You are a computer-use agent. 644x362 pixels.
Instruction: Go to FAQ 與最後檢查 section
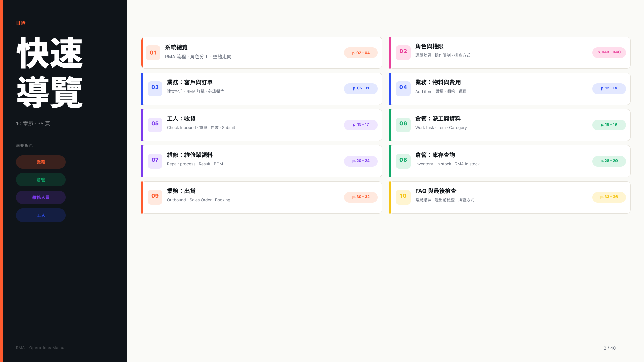(x=510, y=197)
